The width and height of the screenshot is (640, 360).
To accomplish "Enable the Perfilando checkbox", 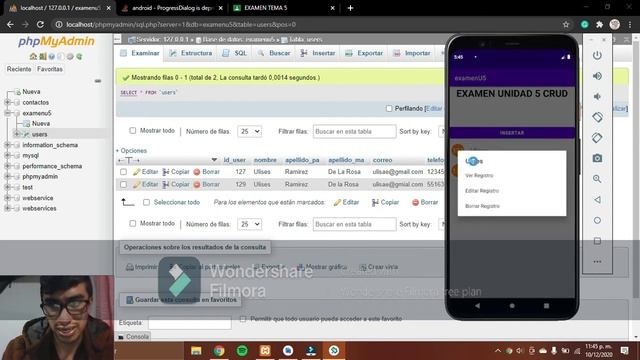I will [389, 108].
